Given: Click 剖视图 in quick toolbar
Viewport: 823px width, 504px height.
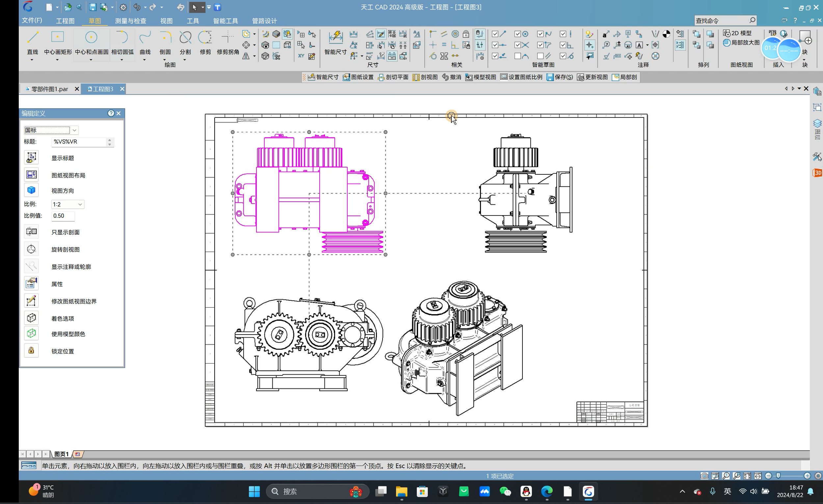Looking at the screenshot, I should click(425, 77).
